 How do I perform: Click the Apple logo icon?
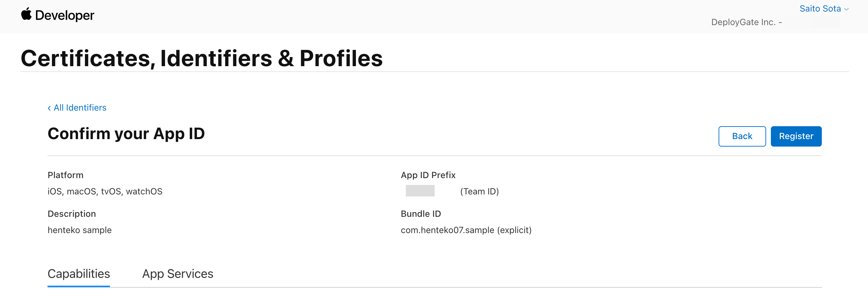point(26,15)
